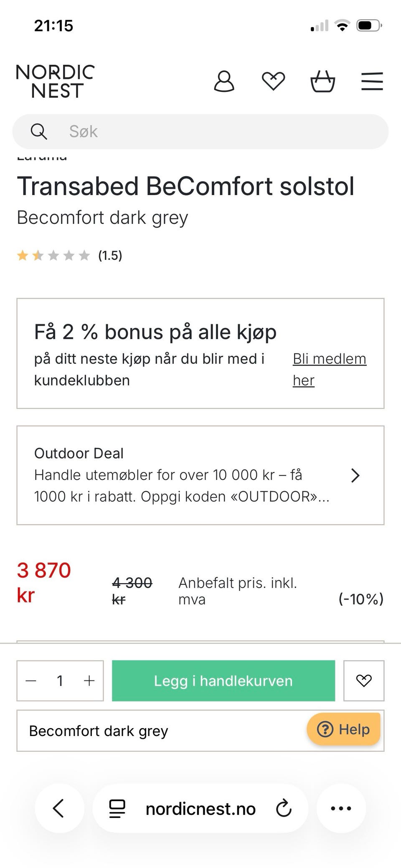Open the user account icon

coord(224,81)
